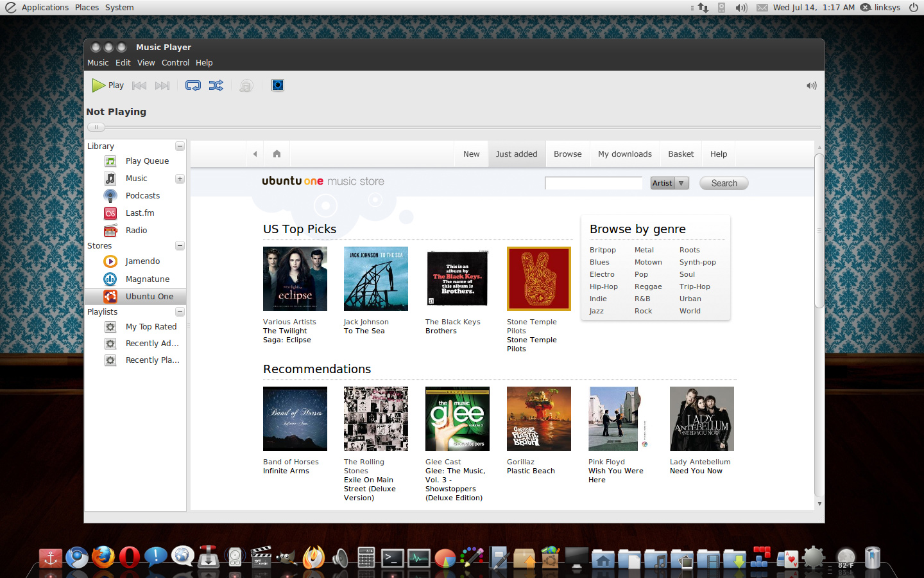Select Play Queue in the sidebar
The height and width of the screenshot is (578, 924).
[136, 161]
